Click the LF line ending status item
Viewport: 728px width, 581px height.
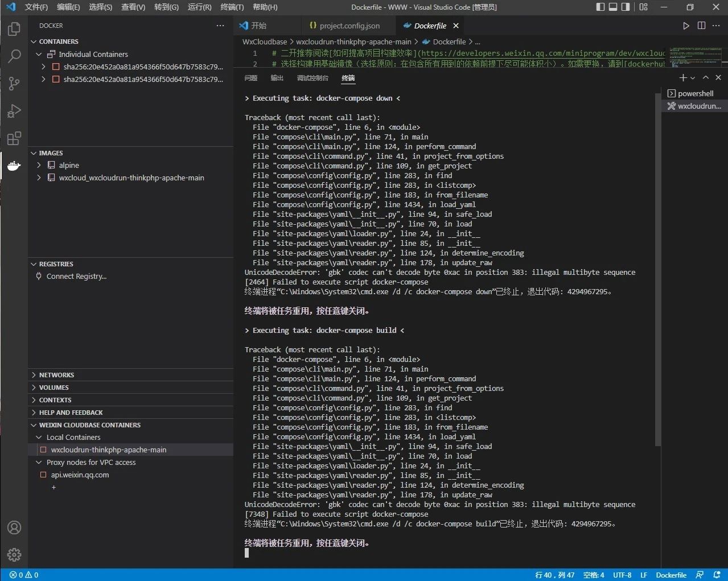tap(644, 575)
